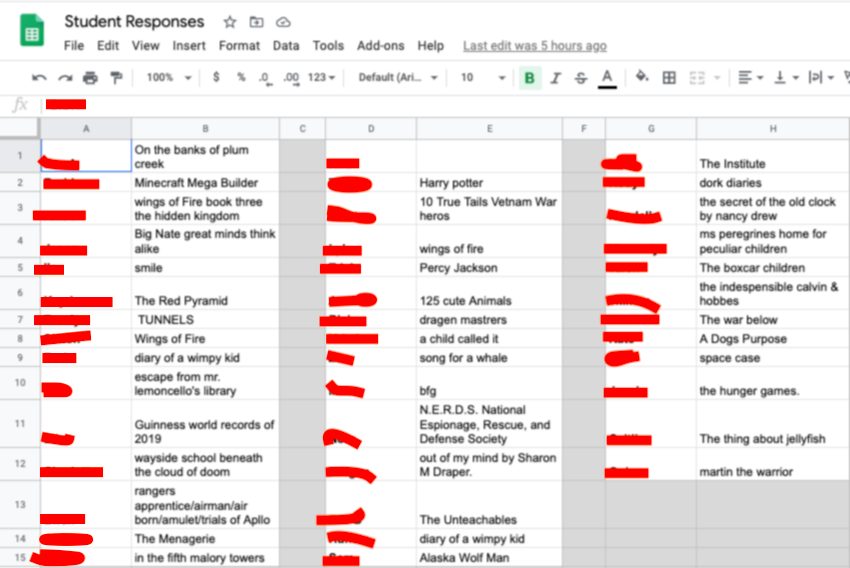Click the select-all corner box
The image size is (850, 568).
coord(20,128)
